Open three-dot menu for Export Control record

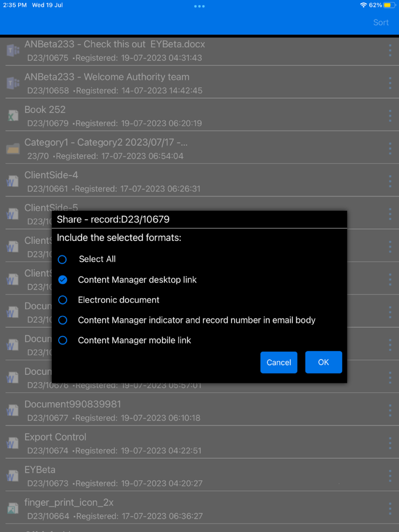click(x=390, y=444)
